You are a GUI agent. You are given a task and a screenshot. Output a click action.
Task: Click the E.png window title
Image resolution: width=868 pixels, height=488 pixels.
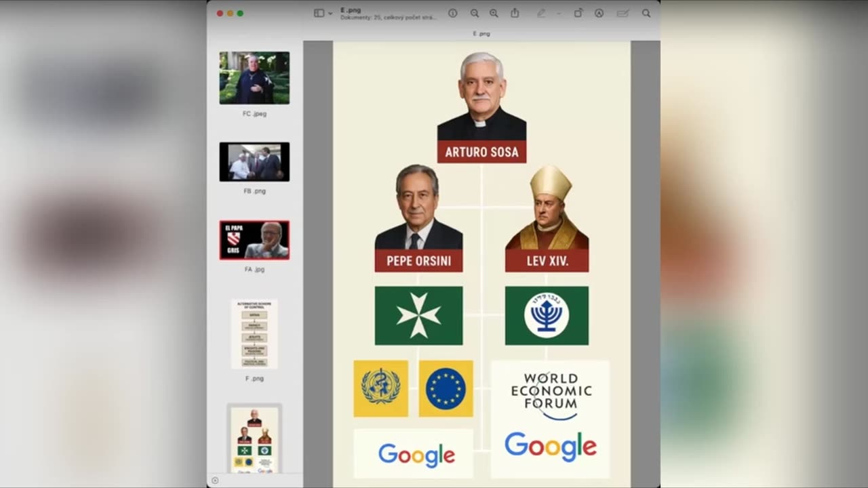(x=351, y=10)
